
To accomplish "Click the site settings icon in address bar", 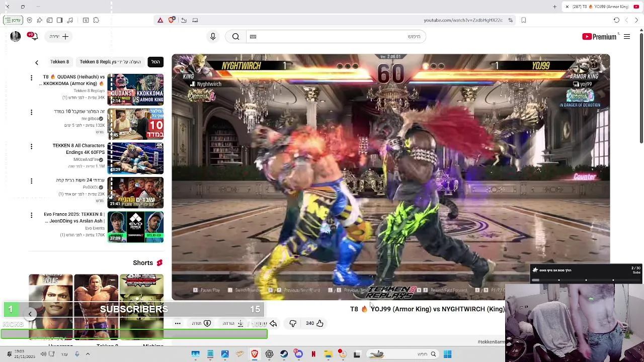I will click(x=510, y=20).
